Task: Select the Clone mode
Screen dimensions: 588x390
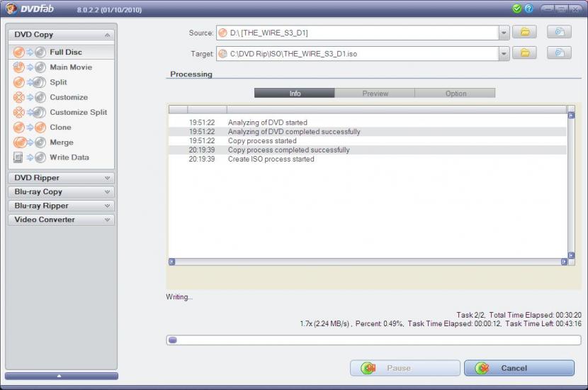Action: 61,127
